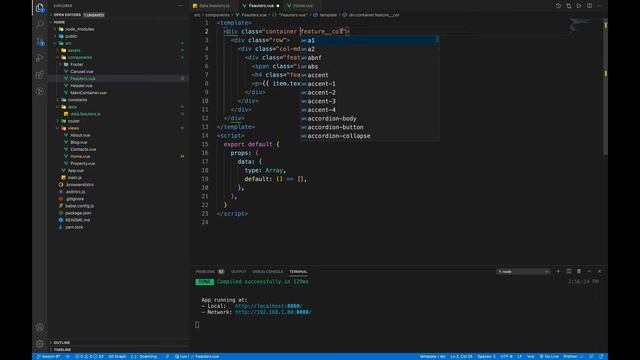
Task: Switch to the Feauters.vue editor tab
Action: [x=260, y=6]
